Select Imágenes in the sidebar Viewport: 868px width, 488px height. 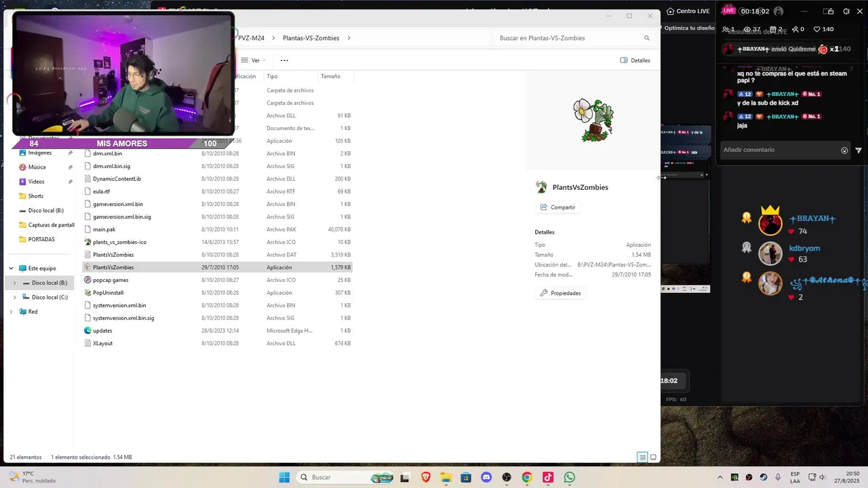pos(40,153)
